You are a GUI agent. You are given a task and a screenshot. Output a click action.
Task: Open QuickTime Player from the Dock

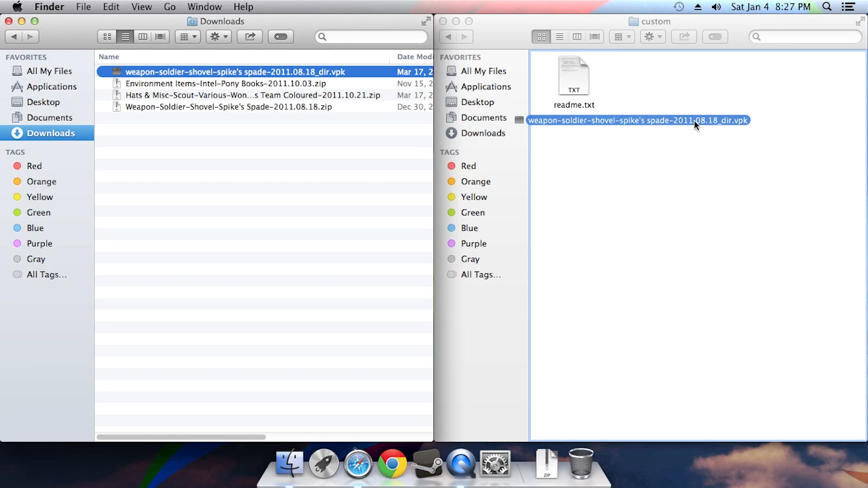point(461,464)
